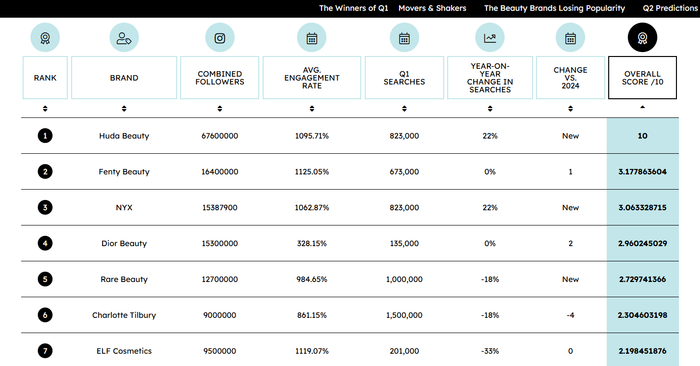Jump to Q2 Predictions section
This screenshot has width=700, height=366.
tap(671, 8)
